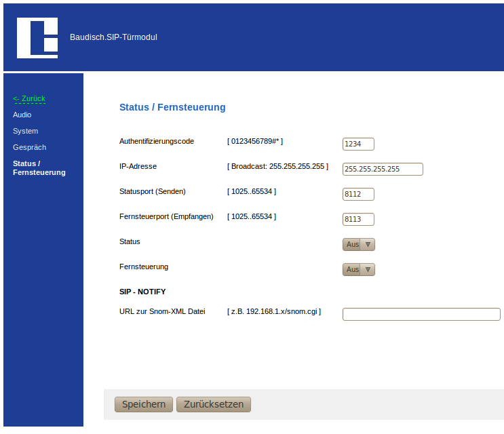
Task: Click the Fernsteuerport (Empfangen) field with 8113
Action: point(358,220)
